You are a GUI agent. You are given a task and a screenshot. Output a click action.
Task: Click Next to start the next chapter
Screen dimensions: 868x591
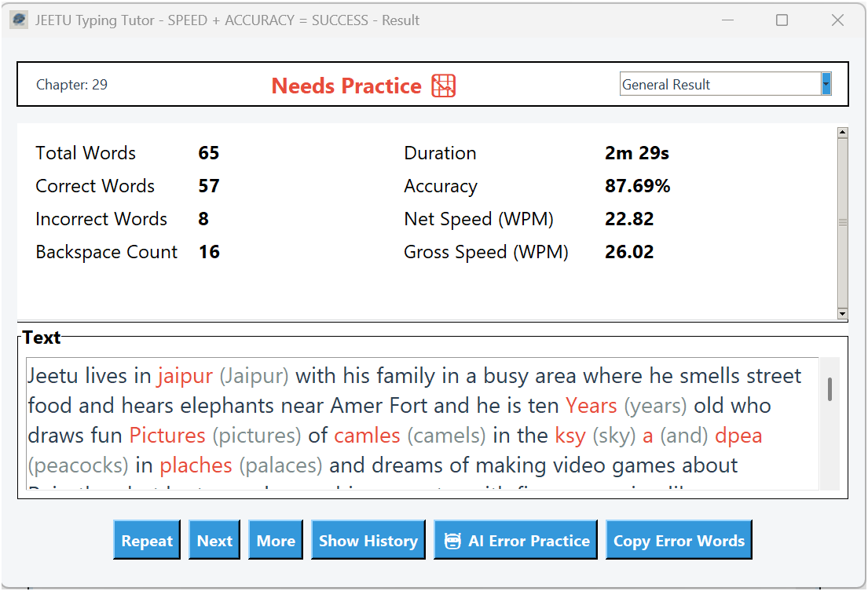point(214,540)
